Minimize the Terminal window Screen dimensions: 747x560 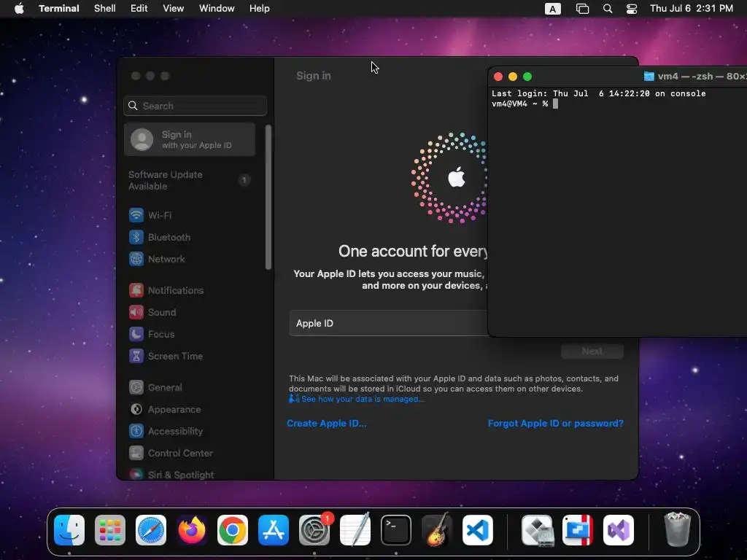click(x=513, y=77)
